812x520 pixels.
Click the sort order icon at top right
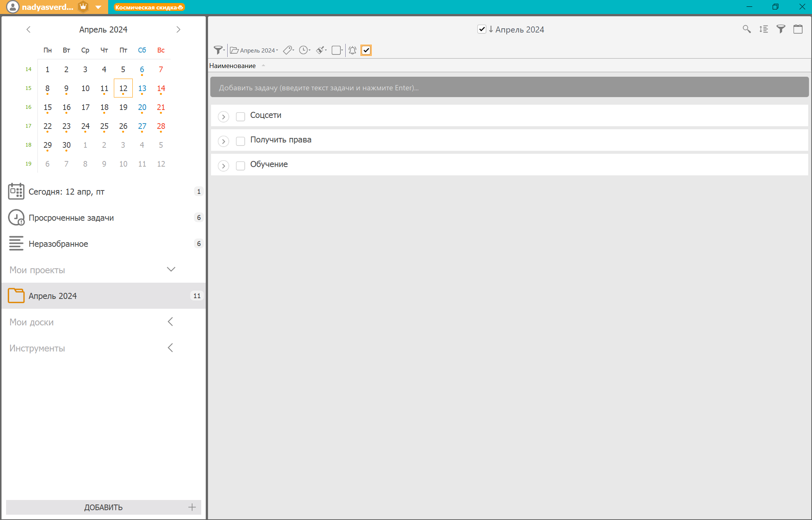764,29
